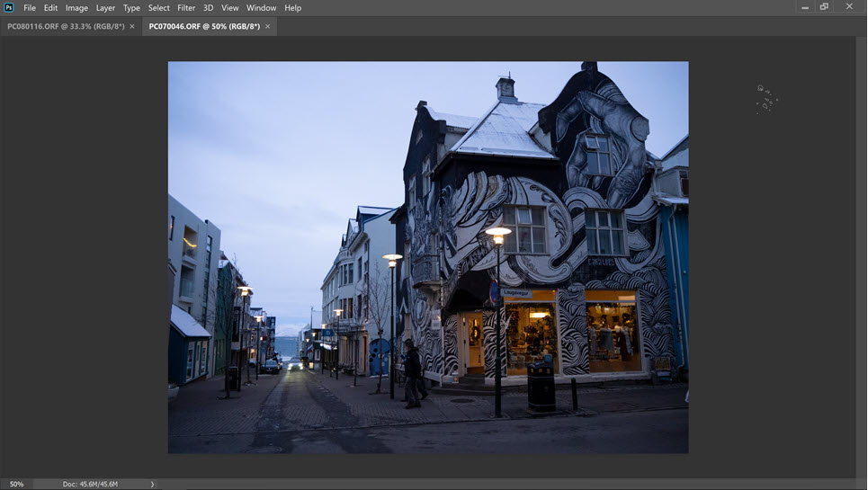Restore down the Photoshop window
The height and width of the screenshot is (490, 868).
(x=824, y=7)
